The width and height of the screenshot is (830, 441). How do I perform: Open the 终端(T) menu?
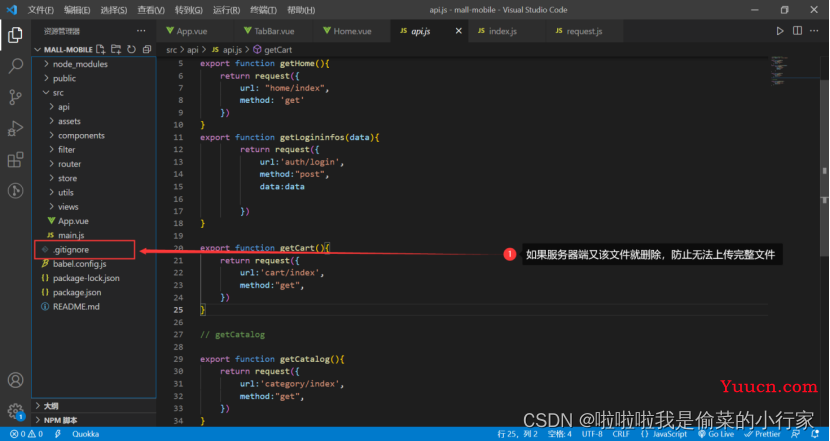point(264,10)
